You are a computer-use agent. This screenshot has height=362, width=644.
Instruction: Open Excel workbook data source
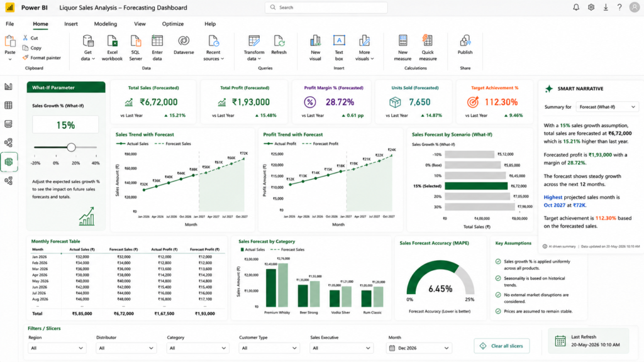(x=112, y=48)
